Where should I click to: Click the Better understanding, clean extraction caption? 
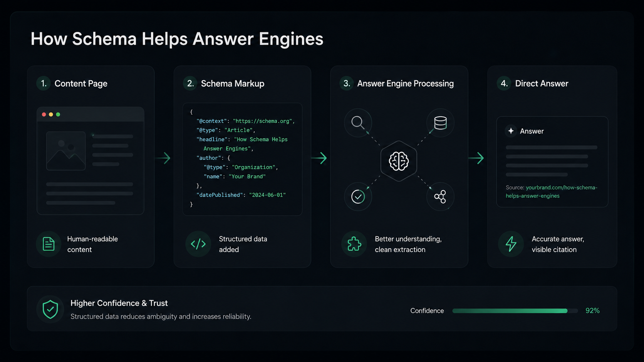point(408,244)
